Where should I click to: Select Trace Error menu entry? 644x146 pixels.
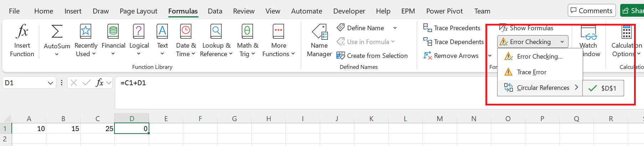click(540, 72)
